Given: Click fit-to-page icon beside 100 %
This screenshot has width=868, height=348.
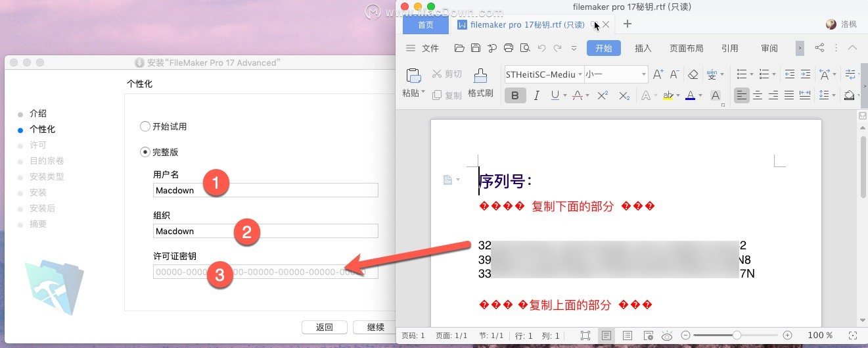Looking at the screenshot, I should 853,336.
